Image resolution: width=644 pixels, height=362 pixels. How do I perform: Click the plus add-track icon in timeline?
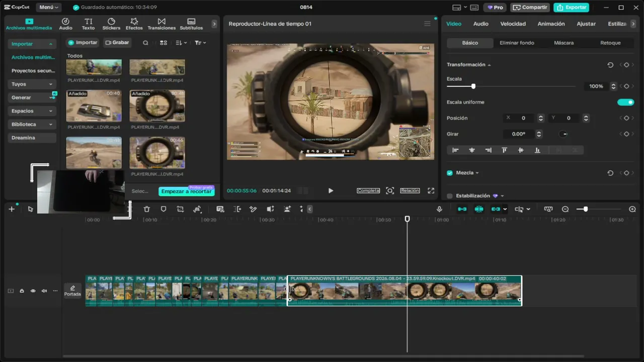click(12, 209)
